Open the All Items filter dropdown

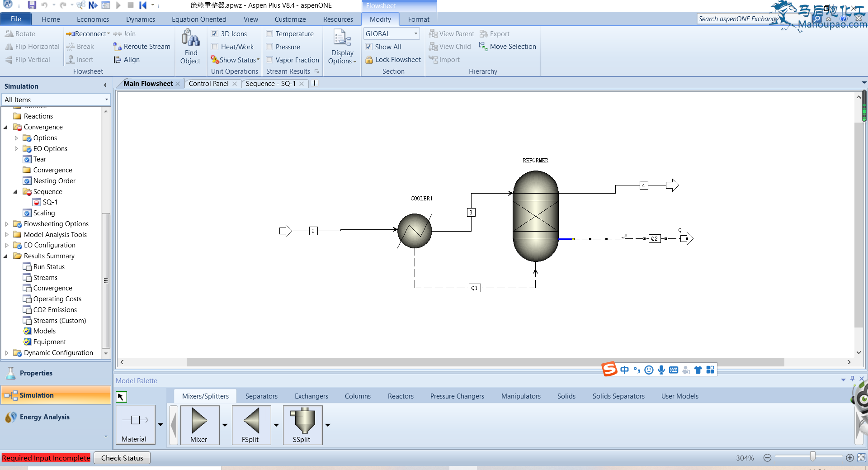(x=106, y=100)
